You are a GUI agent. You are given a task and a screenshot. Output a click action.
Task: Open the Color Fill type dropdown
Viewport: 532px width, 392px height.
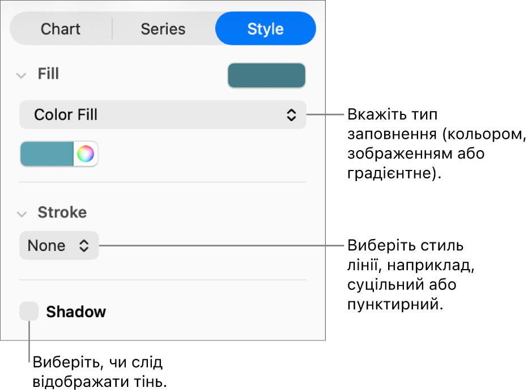point(162,115)
